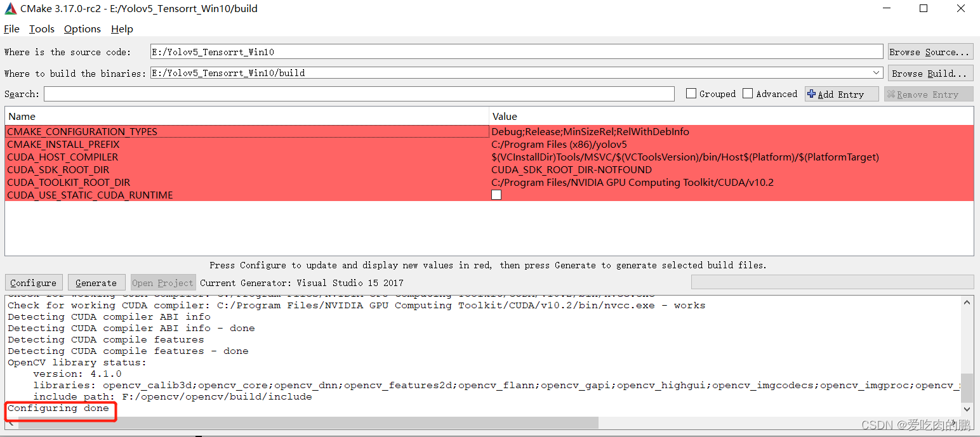Click the progress bar next to generator
The image size is (980, 437).
[832, 282]
